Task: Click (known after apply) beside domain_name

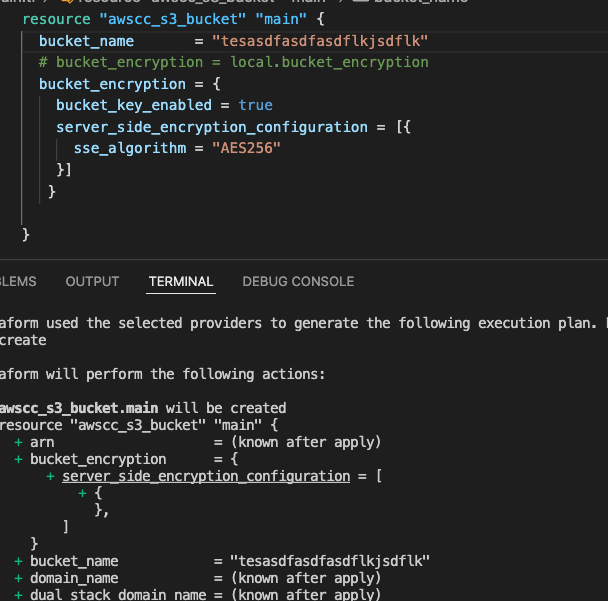Action: (306, 579)
